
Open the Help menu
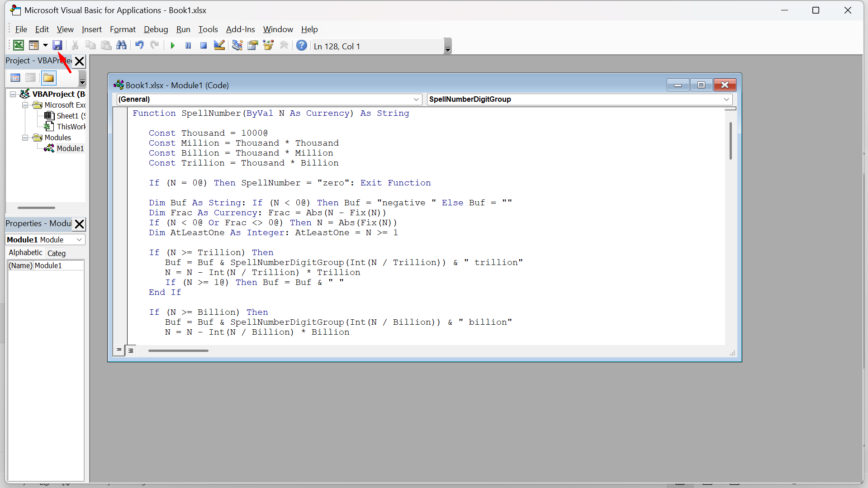point(309,29)
